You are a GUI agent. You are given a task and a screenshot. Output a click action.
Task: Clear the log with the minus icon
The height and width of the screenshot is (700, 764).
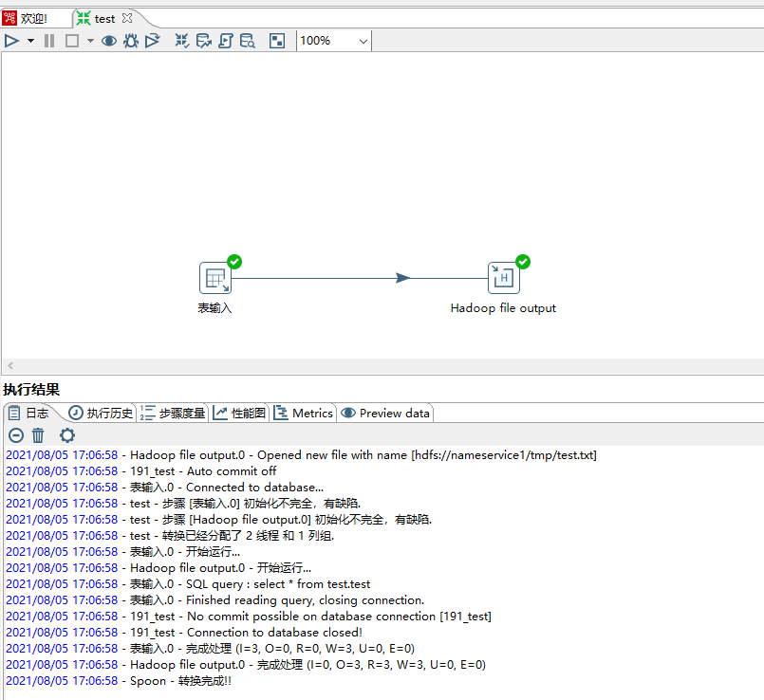click(15, 435)
